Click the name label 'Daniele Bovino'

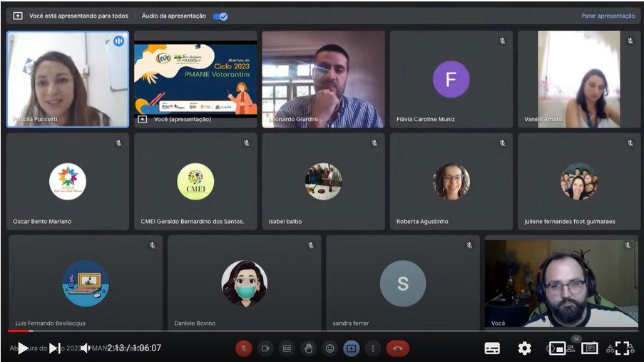click(195, 324)
